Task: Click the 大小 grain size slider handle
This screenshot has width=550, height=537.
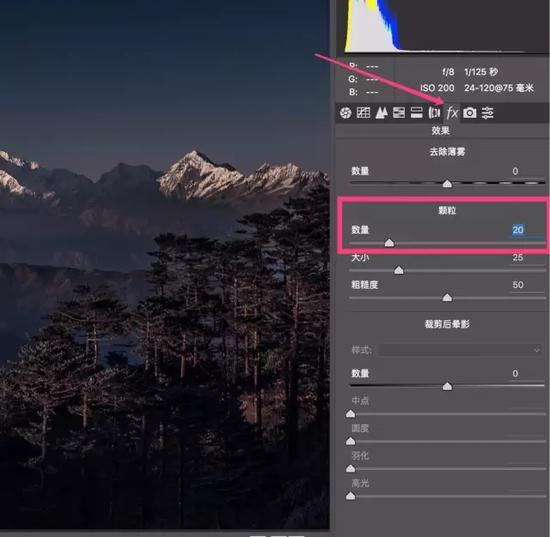Action: (x=398, y=270)
